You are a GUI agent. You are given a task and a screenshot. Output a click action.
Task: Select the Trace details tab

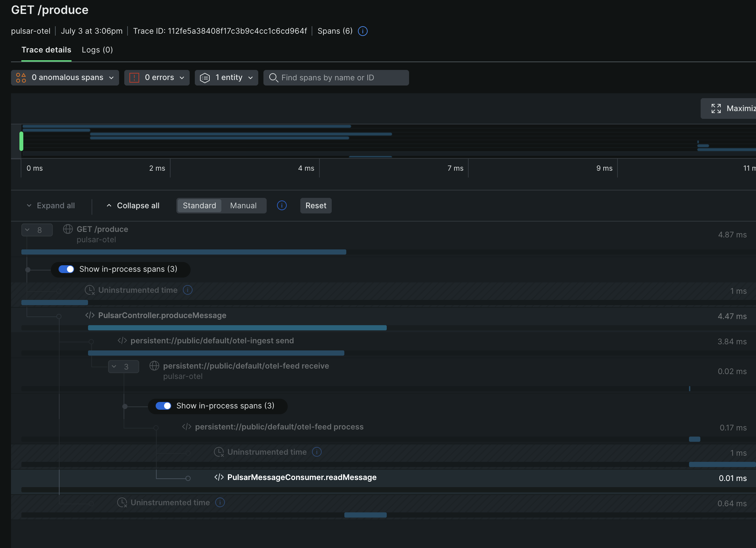(46, 50)
